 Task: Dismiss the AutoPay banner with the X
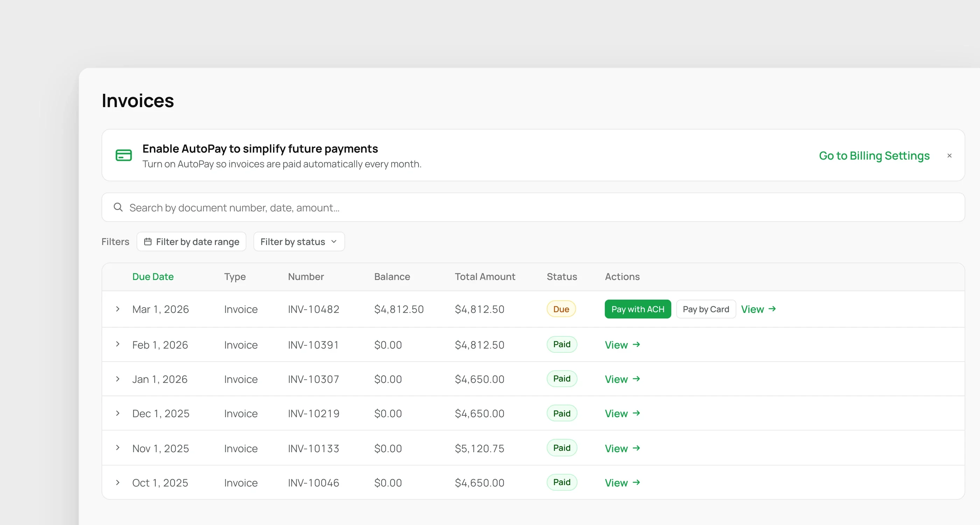point(949,156)
